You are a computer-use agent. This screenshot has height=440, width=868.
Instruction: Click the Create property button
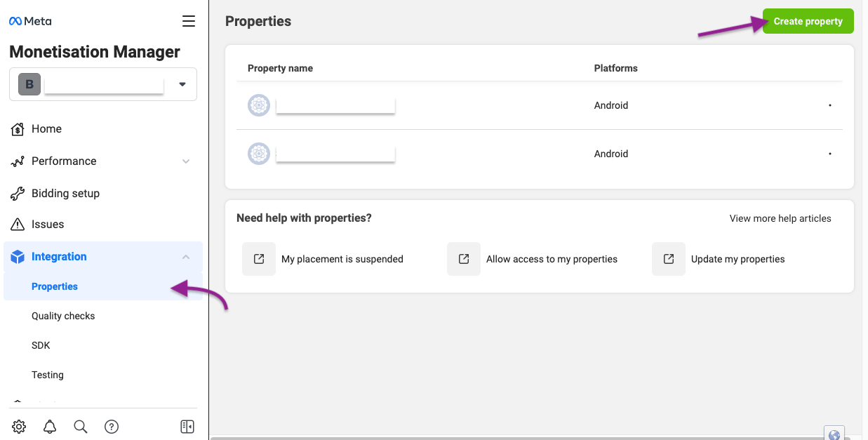pos(808,20)
